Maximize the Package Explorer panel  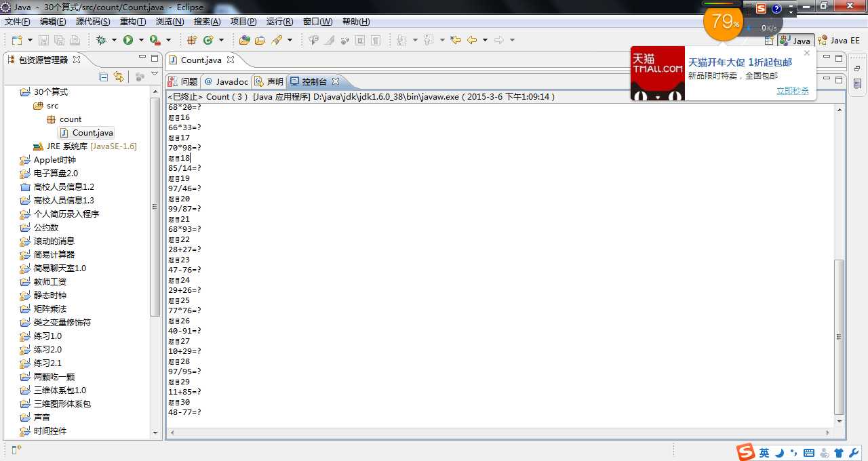(155, 58)
